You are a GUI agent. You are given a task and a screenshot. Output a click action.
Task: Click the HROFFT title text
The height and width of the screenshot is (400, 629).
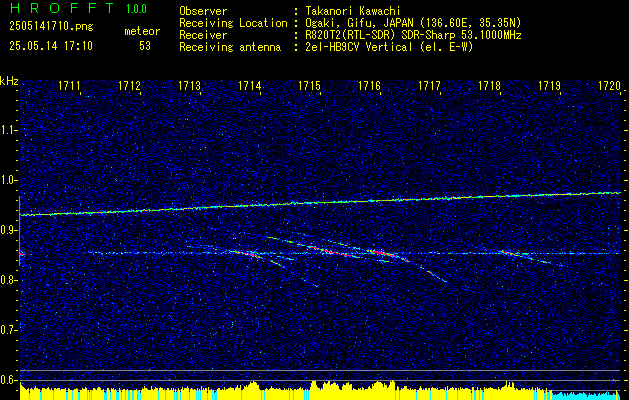tap(62, 8)
